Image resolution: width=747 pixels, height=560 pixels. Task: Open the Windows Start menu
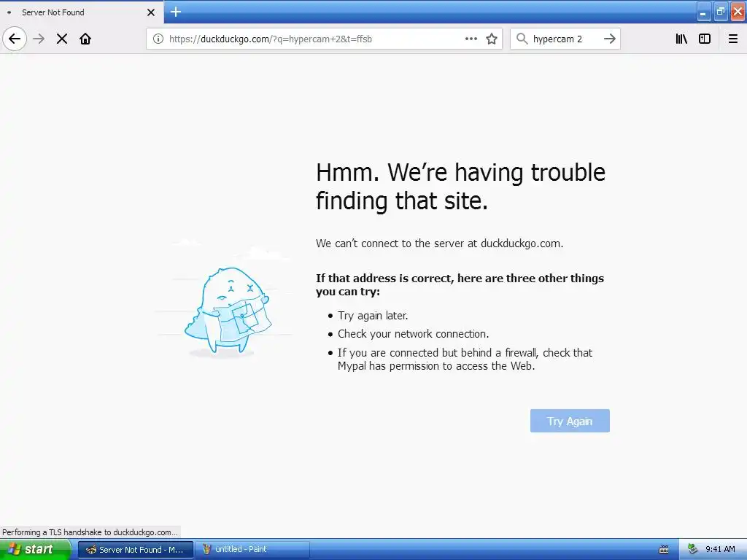point(35,550)
